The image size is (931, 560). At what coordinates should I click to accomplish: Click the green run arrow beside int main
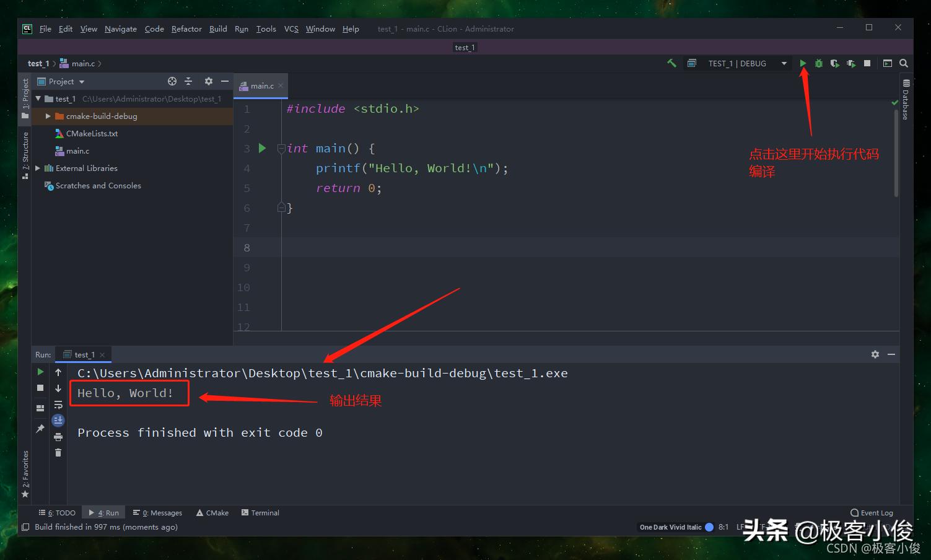(262, 148)
